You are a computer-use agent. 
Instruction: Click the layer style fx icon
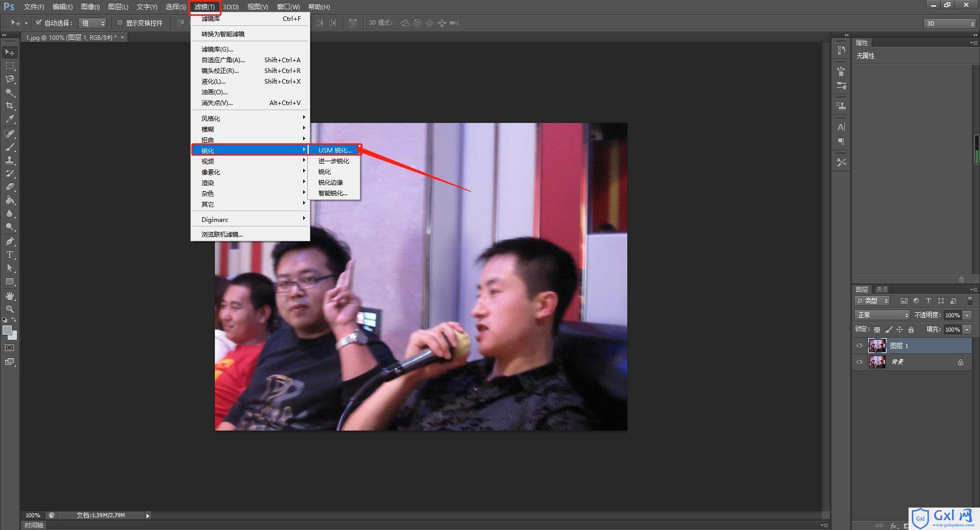(x=894, y=525)
